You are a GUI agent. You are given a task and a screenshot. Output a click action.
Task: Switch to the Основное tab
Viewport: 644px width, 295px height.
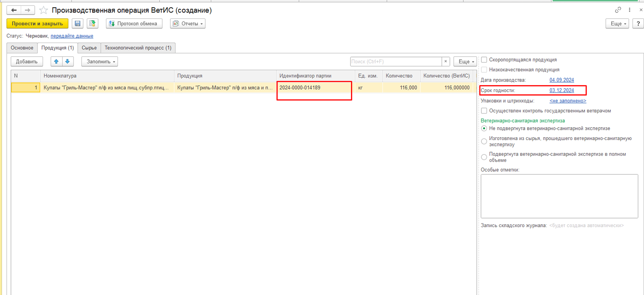coord(22,48)
